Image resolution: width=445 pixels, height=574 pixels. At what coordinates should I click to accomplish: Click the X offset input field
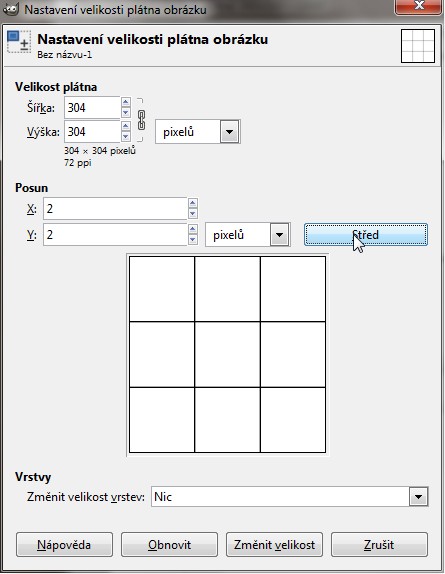click(x=115, y=209)
